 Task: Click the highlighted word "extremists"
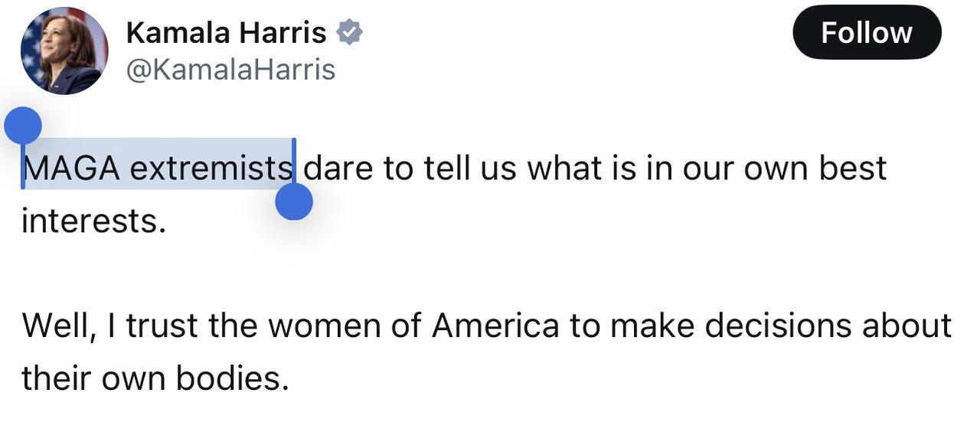pos(211,168)
